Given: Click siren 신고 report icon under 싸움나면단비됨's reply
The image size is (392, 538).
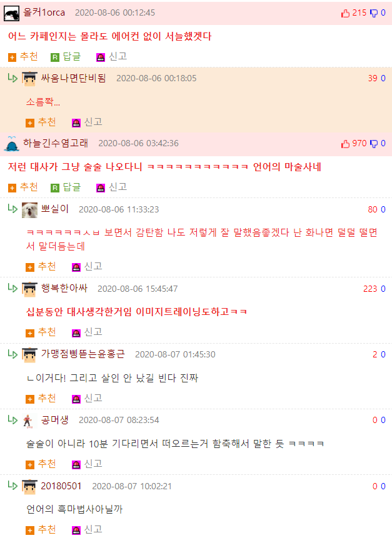Looking at the screenshot, I should [76, 122].
